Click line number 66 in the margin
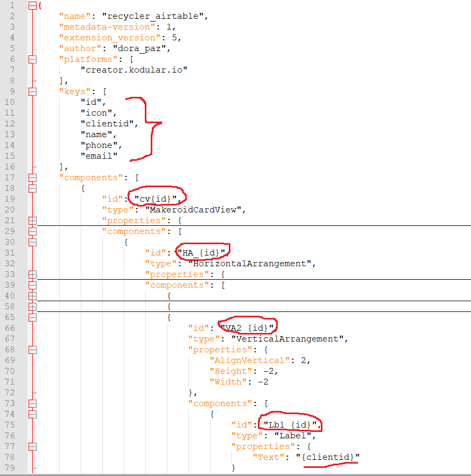471x476 pixels. pos(10,328)
